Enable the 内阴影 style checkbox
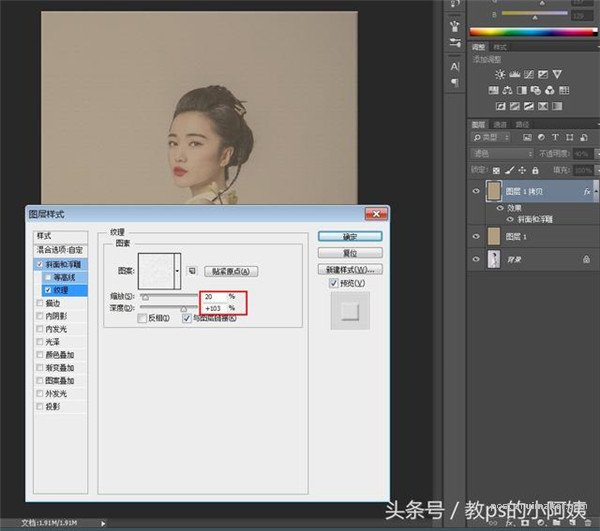 [39, 316]
